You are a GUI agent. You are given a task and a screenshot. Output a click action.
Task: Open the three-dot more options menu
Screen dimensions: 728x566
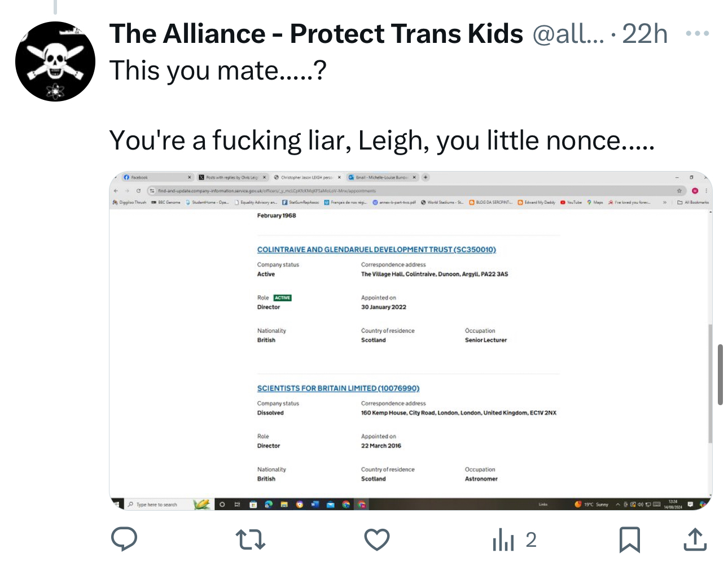[697, 34]
